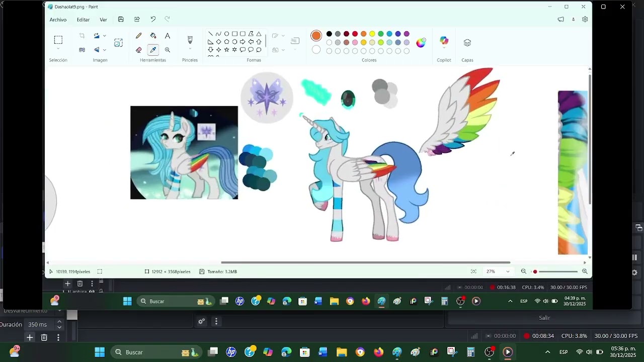Click the Start button on bottom taskbar

click(100, 352)
